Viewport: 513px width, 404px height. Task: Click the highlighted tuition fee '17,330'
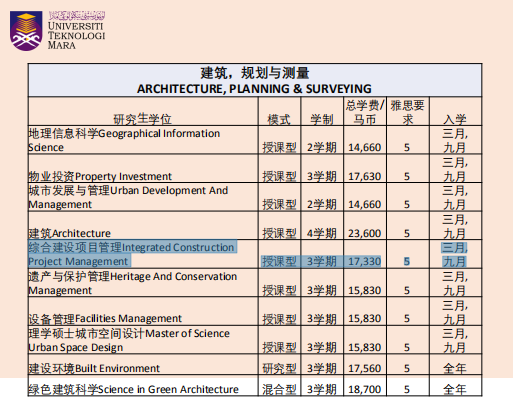coord(365,262)
